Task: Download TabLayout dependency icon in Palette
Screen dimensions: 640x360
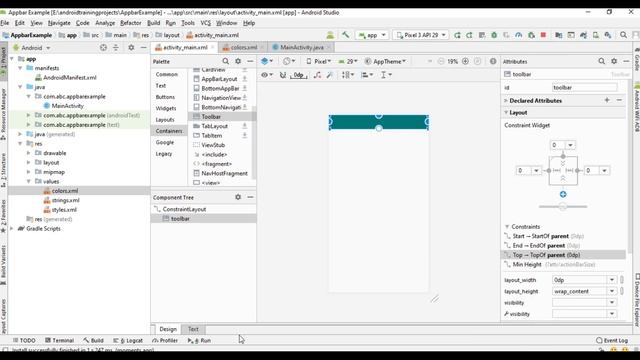Action: tap(244, 126)
